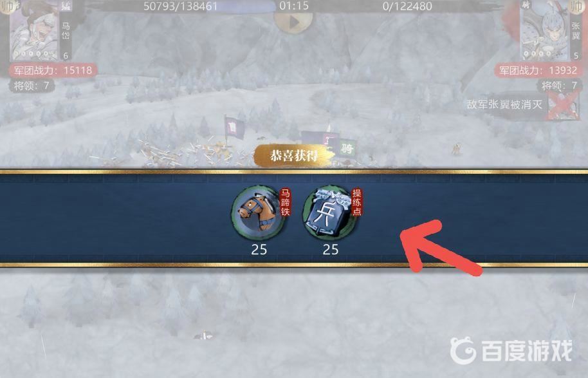
Task: Tap the quantity 25 under horseshoe
Action: click(x=259, y=250)
